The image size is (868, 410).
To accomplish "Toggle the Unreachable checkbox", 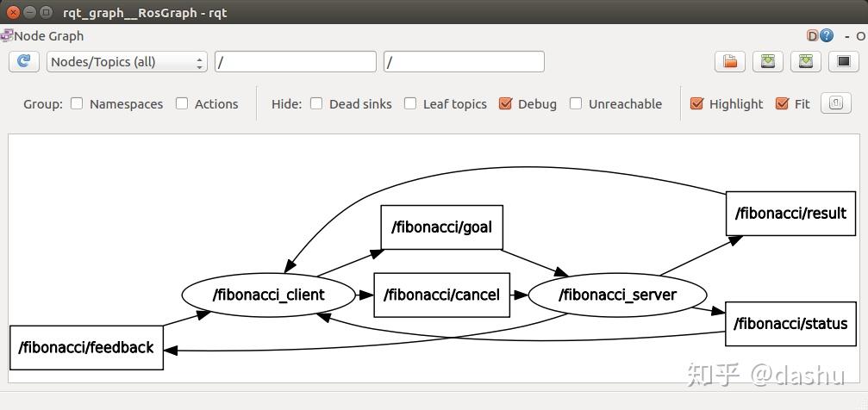I will coord(576,103).
